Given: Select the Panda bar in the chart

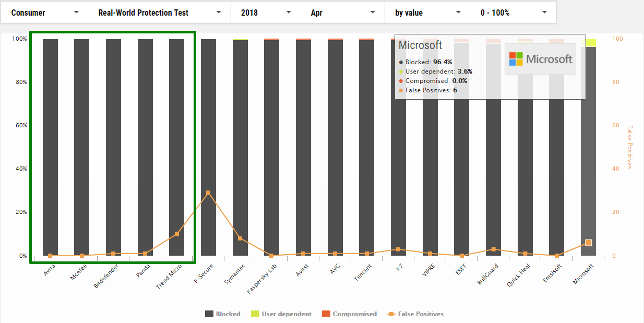Looking at the screenshot, I should pos(145,147).
